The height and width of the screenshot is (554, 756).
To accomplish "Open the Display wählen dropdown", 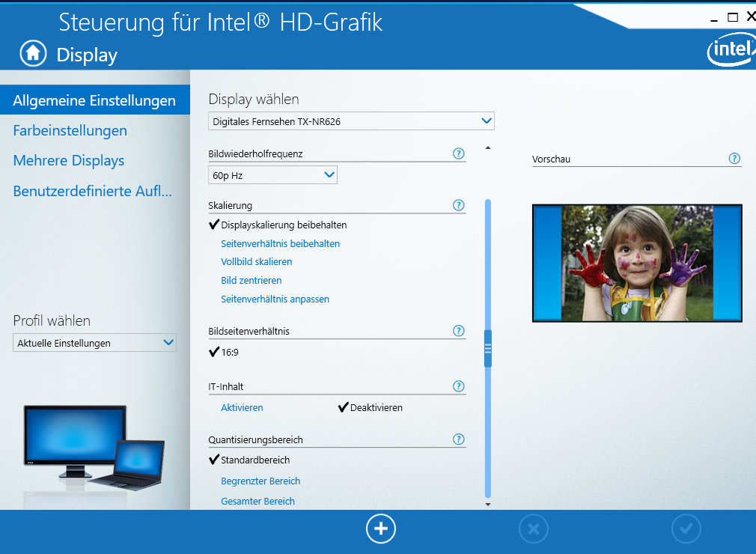I will (x=352, y=121).
